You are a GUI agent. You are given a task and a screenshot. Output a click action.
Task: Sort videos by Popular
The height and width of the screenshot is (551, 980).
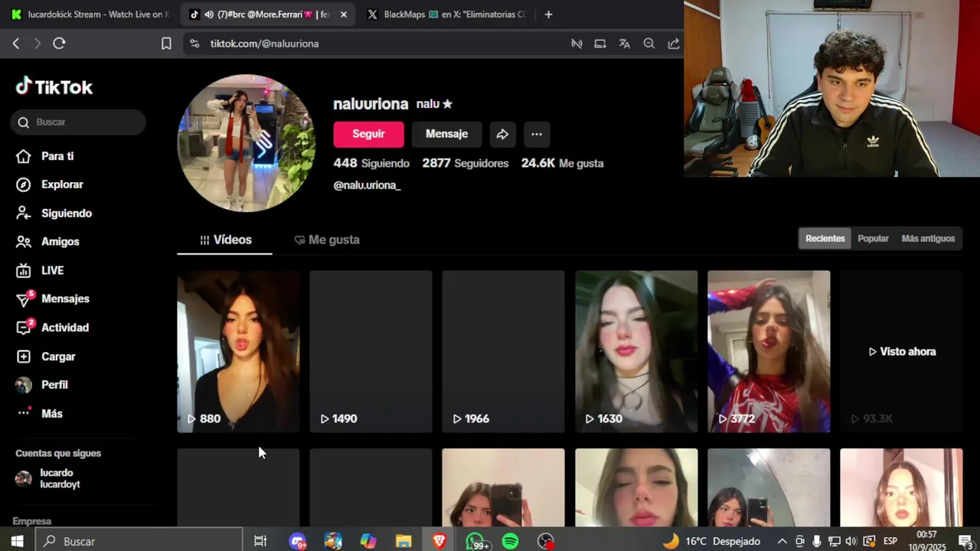[x=873, y=239]
